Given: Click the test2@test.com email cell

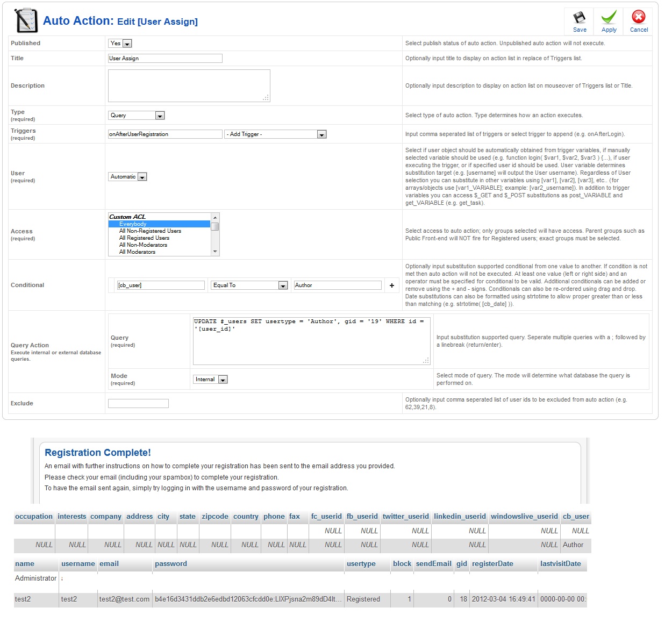Looking at the screenshot, I should [x=125, y=599].
